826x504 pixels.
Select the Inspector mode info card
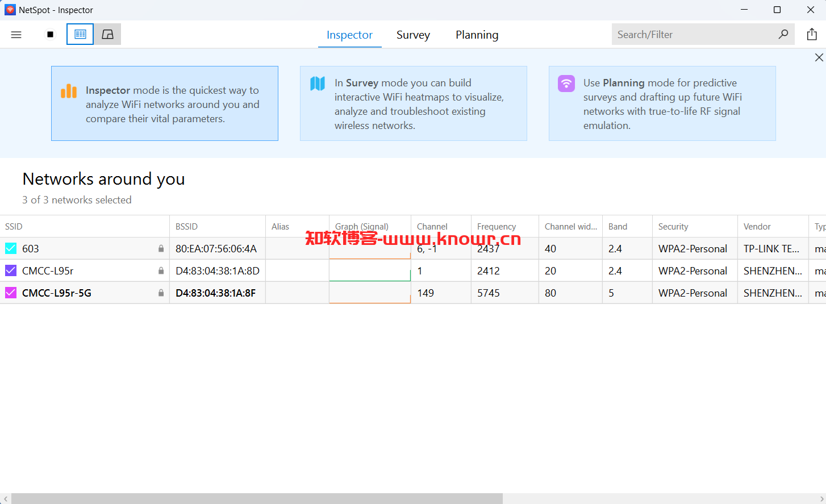(165, 103)
